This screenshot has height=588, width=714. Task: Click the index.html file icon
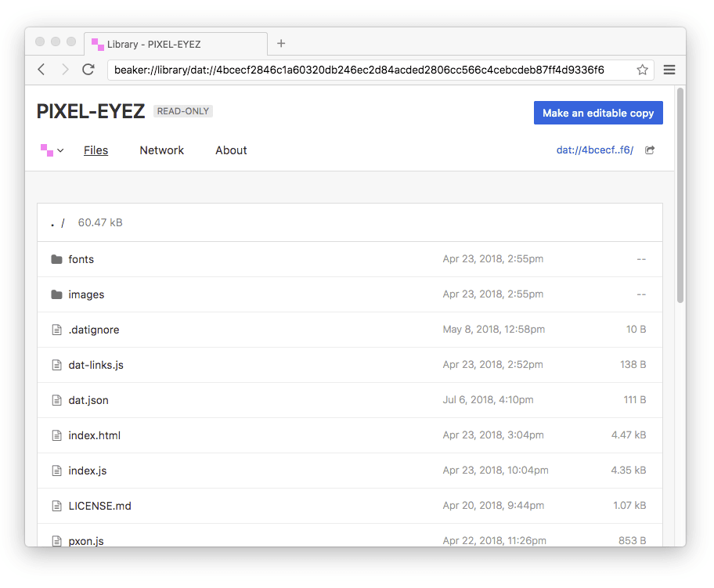[56, 435]
